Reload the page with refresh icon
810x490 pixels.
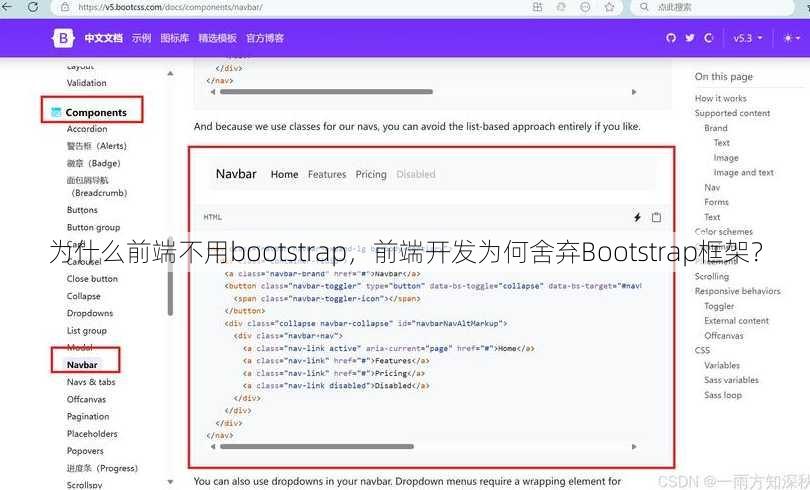pyautogui.click(x=33, y=7)
